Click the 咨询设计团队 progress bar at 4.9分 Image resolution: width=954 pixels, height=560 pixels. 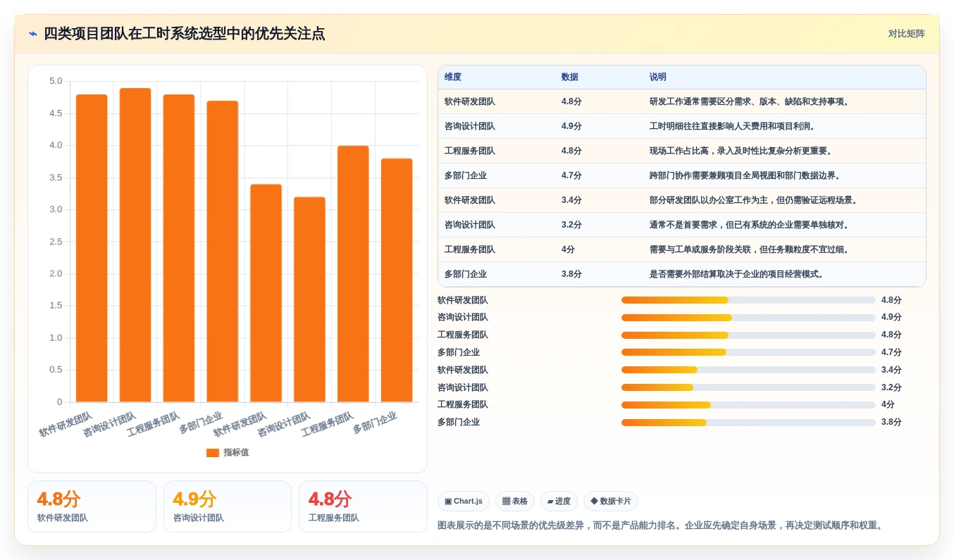tap(748, 318)
